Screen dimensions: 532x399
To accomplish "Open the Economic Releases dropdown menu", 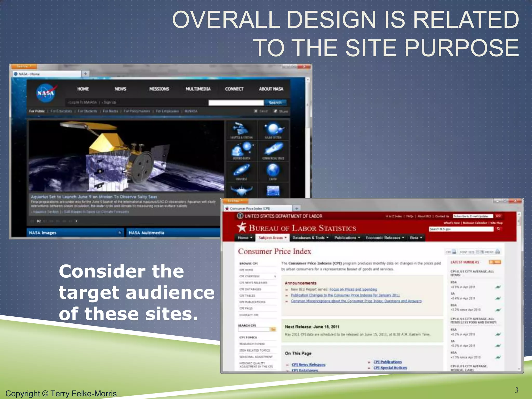I will click(x=385, y=238).
